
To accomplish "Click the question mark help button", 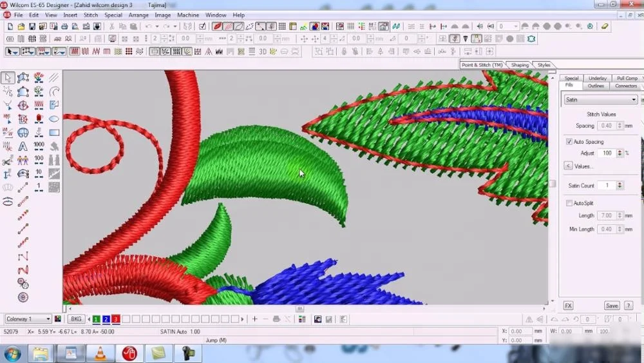I will 629,306.
